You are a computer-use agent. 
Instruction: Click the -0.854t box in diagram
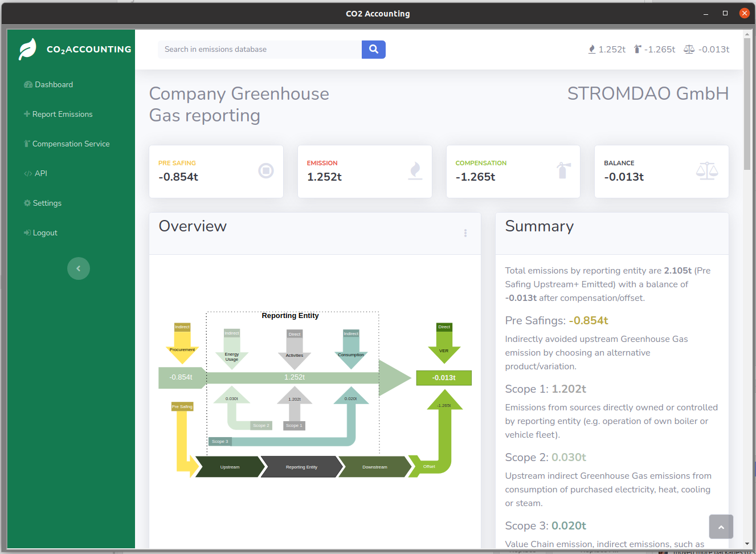pyautogui.click(x=182, y=377)
